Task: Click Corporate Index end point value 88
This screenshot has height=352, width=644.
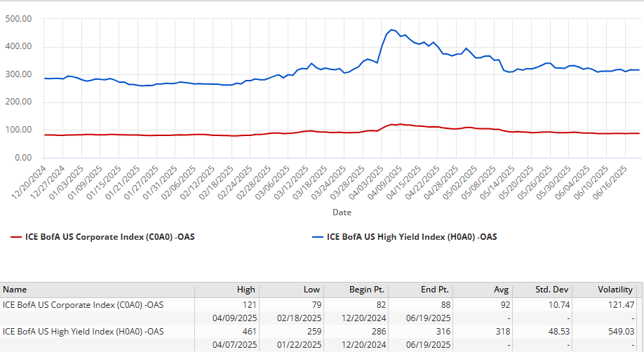Action: [445, 305]
